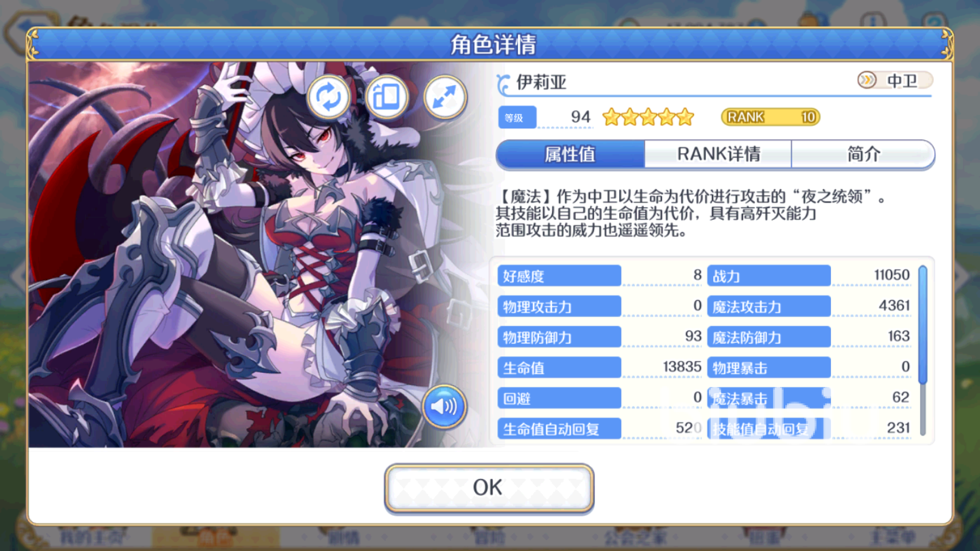The height and width of the screenshot is (551, 980).
Task: Select the 好感度 stat label
Action: (x=559, y=275)
